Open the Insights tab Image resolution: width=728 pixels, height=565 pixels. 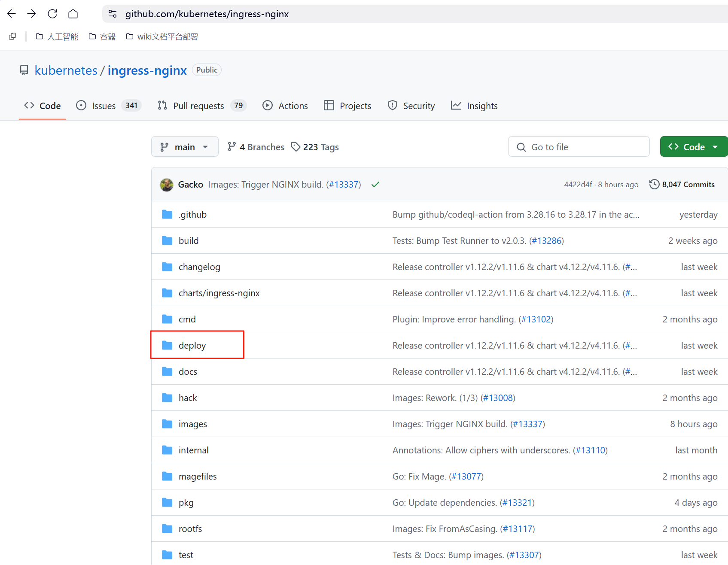click(474, 106)
